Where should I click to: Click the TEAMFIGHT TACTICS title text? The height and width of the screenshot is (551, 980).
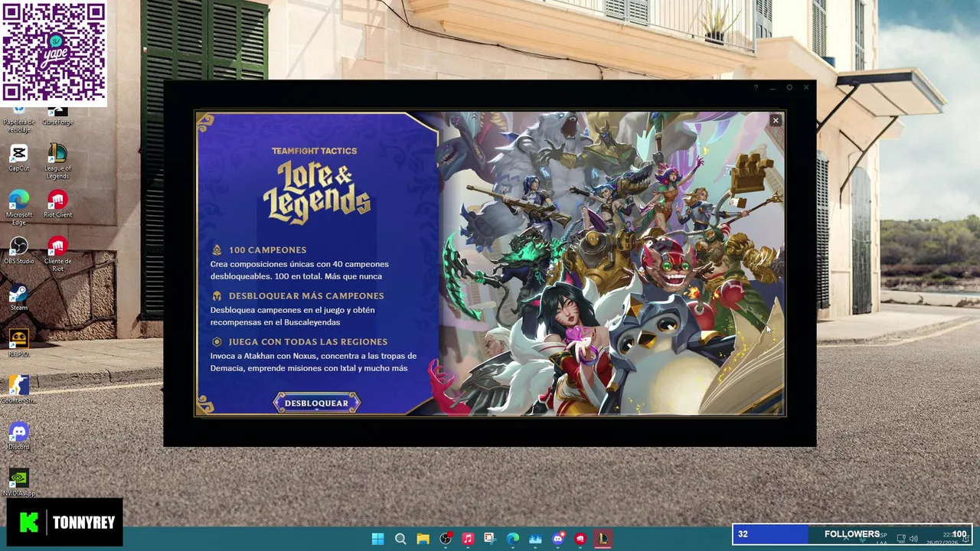tap(314, 151)
